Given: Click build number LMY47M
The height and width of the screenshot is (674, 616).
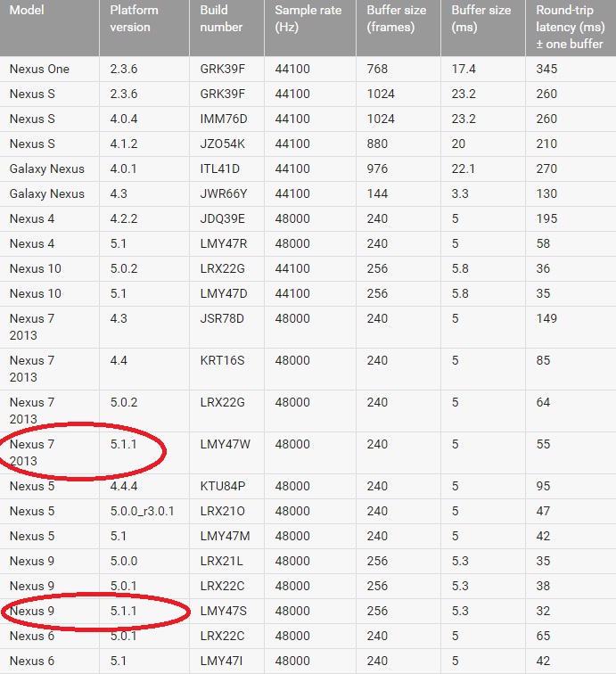Looking at the screenshot, I should 225,536.
